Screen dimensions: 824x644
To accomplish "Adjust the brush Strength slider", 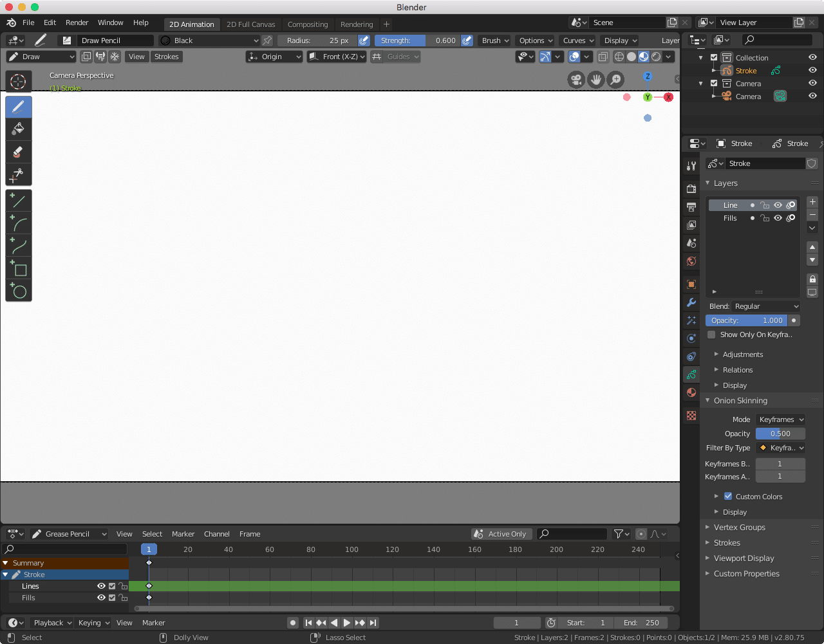I will tap(417, 41).
